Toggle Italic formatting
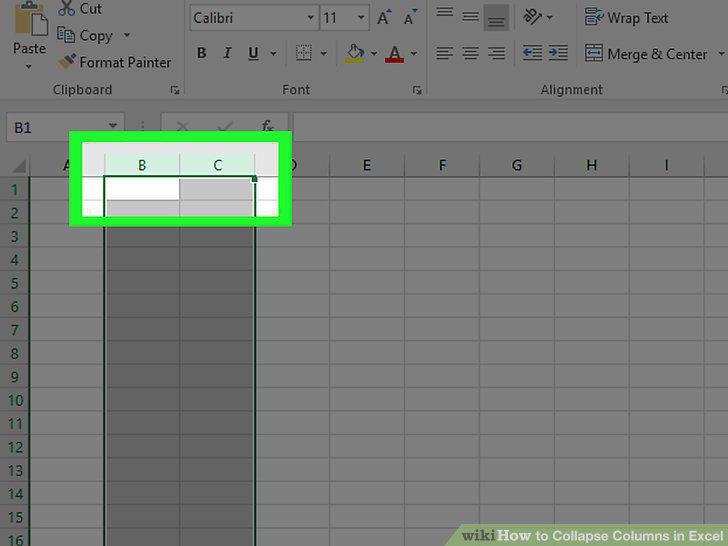The image size is (728, 546). coord(228,53)
